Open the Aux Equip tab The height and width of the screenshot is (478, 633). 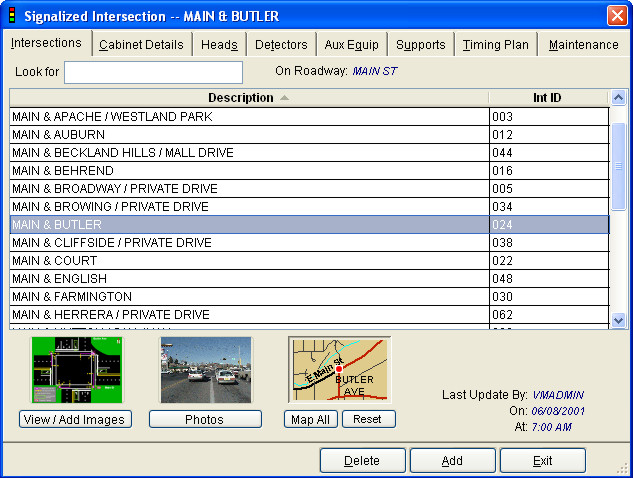[x=352, y=44]
